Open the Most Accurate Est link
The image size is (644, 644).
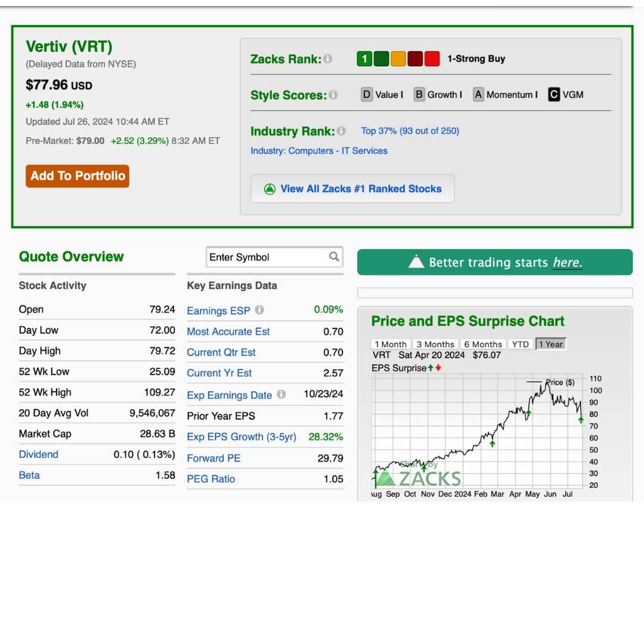click(x=228, y=332)
